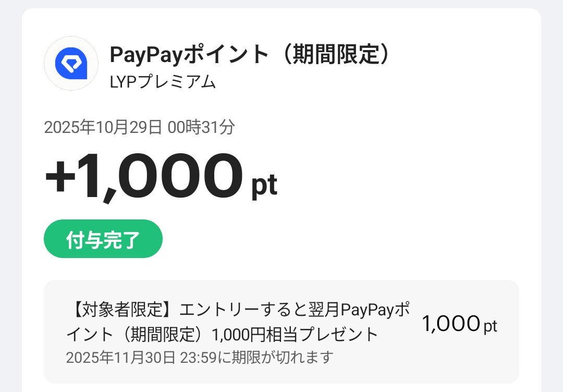The image size is (563, 392).
Task: Click the date 2025年10月29日
Action: tap(103, 127)
